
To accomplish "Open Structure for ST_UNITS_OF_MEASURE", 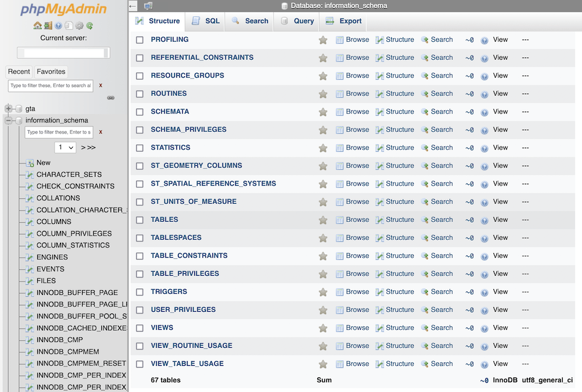I will 395,201.
